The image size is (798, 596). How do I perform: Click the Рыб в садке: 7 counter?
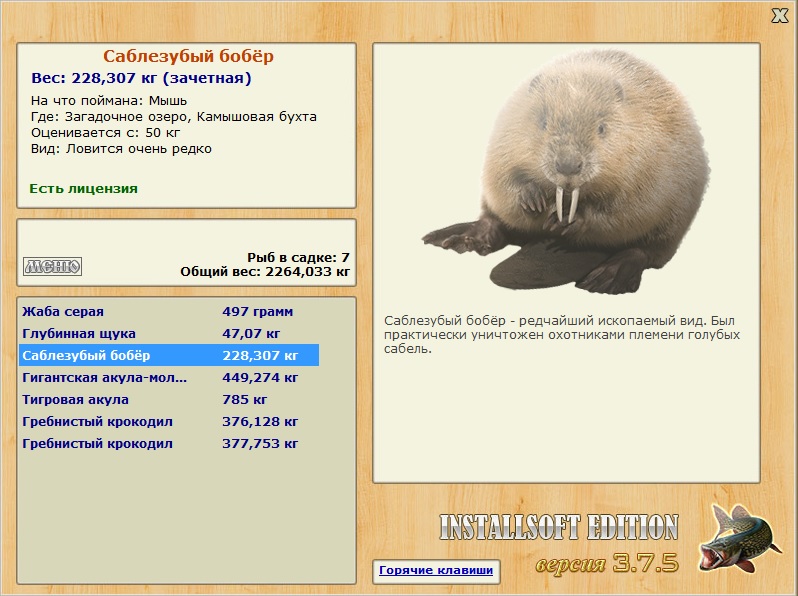(x=299, y=257)
